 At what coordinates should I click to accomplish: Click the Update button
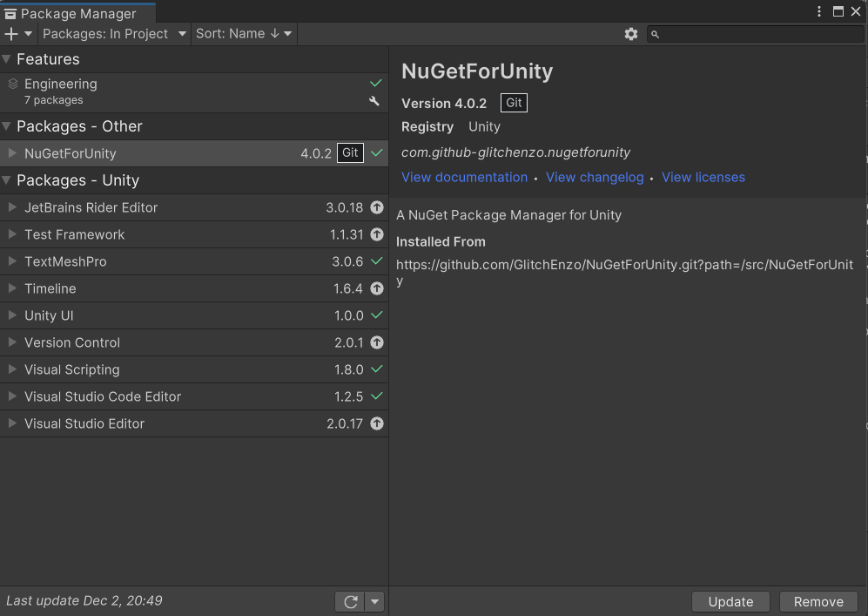(730, 601)
